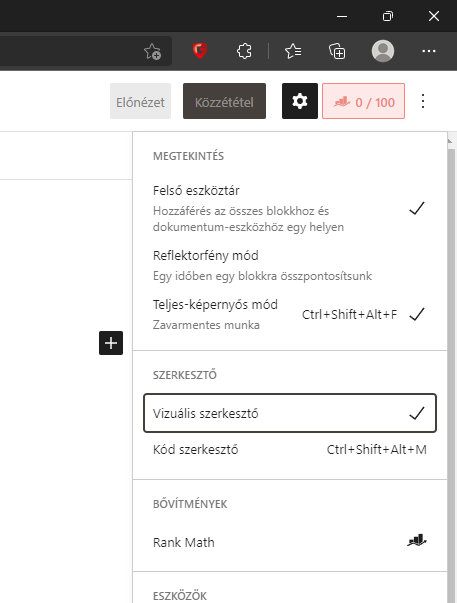Click the black plus add block button
This screenshot has height=603, width=457.
pyautogui.click(x=111, y=343)
